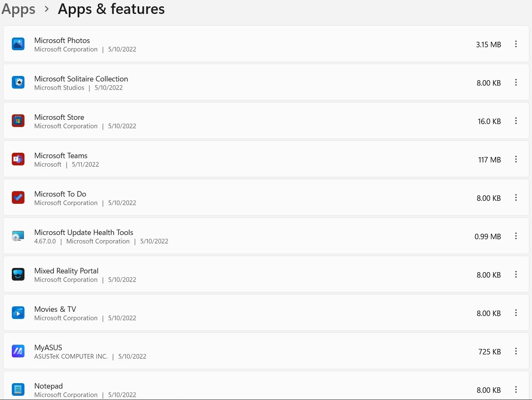Open more options for Microsoft To Do
The width and height of the screenshot is (532, 400).
(516, 197)
